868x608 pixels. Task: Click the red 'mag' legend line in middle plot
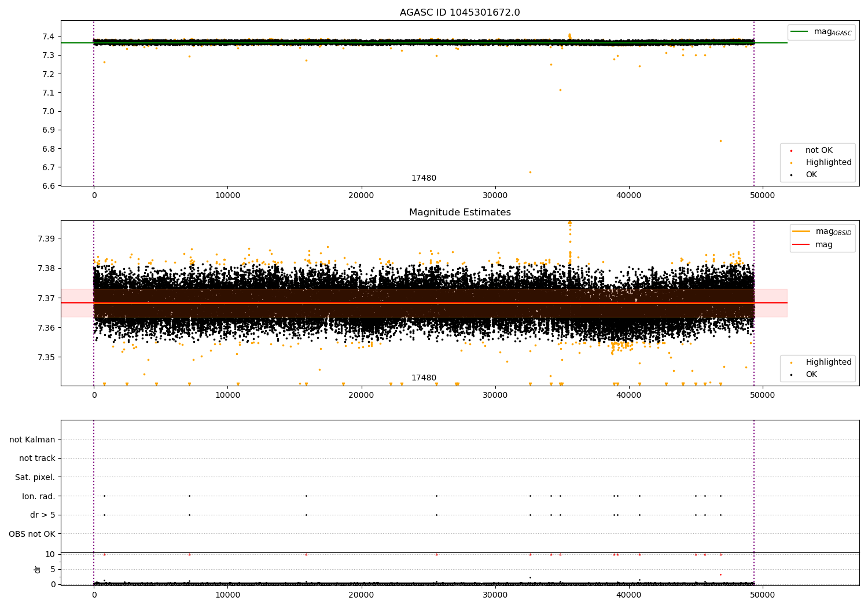click(801, 244)
